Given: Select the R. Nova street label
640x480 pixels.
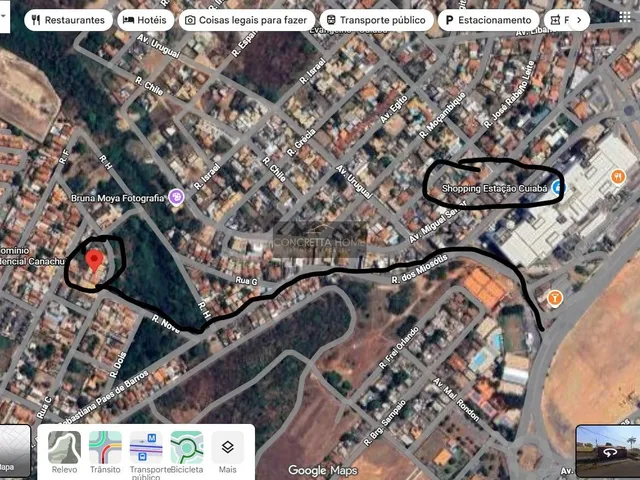Looking at the screenshot, I should click(166, 324).
